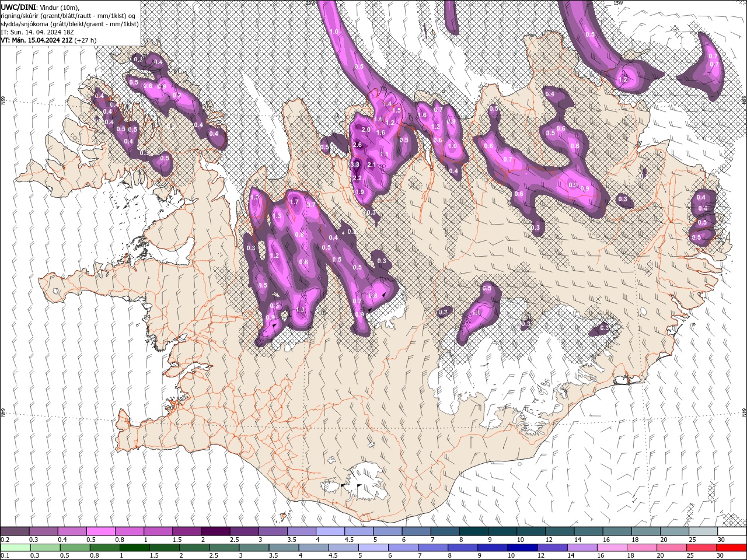Click the 15W longitude label at top
The image size is (747, 560).
tap(619, 3)
